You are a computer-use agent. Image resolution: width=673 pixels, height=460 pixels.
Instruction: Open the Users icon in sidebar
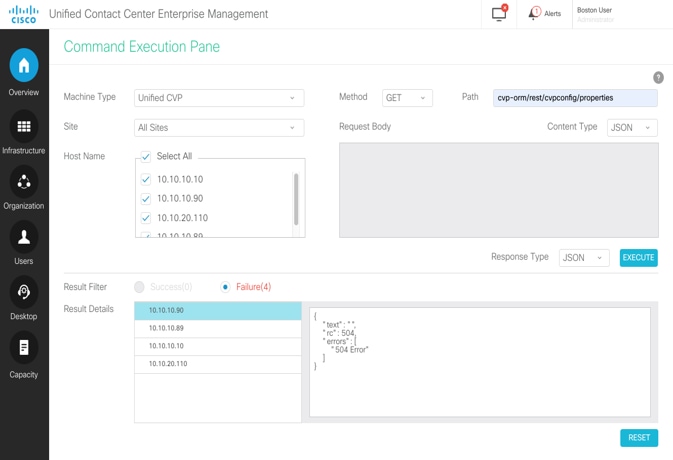click(x=24, y=237)
